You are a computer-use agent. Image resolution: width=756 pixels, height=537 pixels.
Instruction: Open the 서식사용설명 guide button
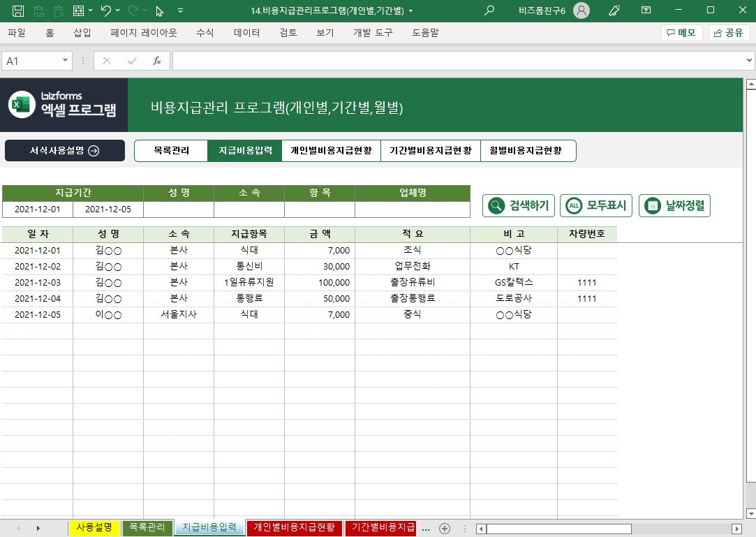[65, 150]
